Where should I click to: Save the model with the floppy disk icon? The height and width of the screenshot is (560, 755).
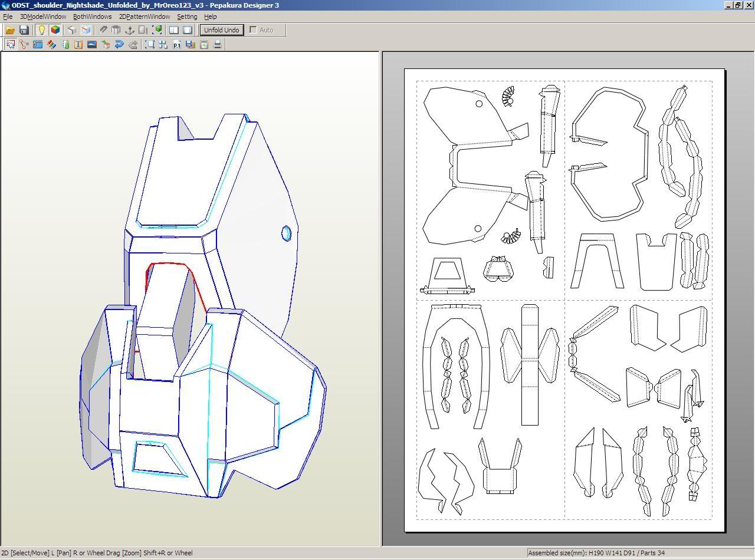(24, 30)
